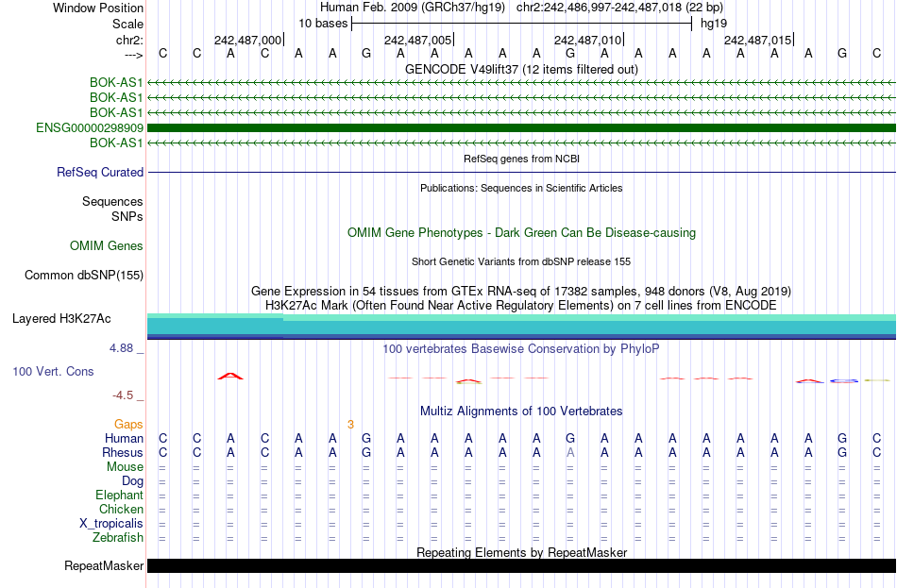Click the Window Position track label
The image size is (897, 588).
(x=98, y=8)
